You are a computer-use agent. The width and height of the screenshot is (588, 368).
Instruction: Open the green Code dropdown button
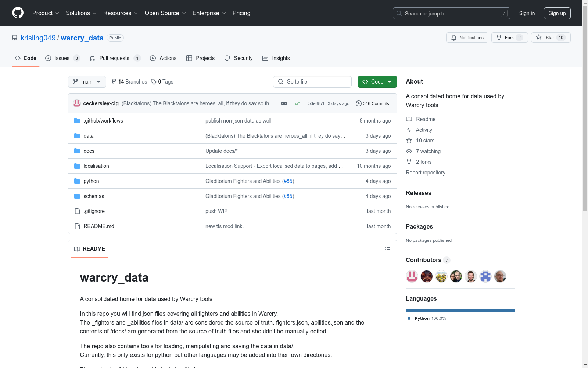377,82
